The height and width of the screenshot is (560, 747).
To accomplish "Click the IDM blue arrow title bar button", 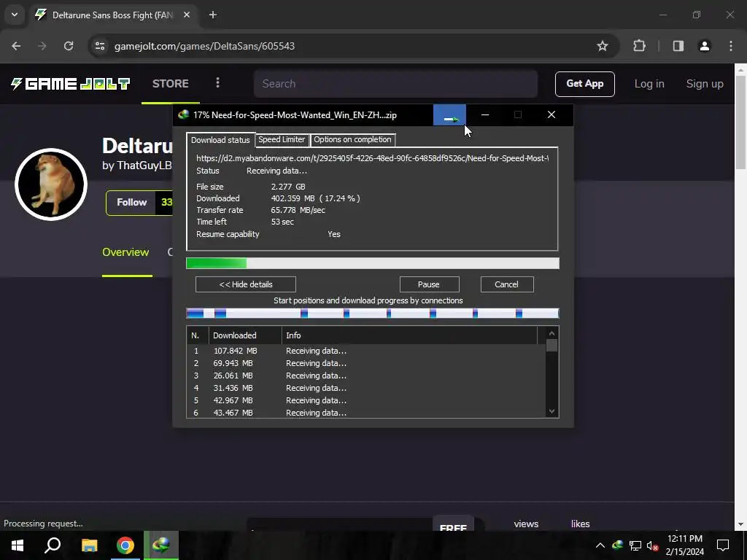I will [x=449, y=114].
